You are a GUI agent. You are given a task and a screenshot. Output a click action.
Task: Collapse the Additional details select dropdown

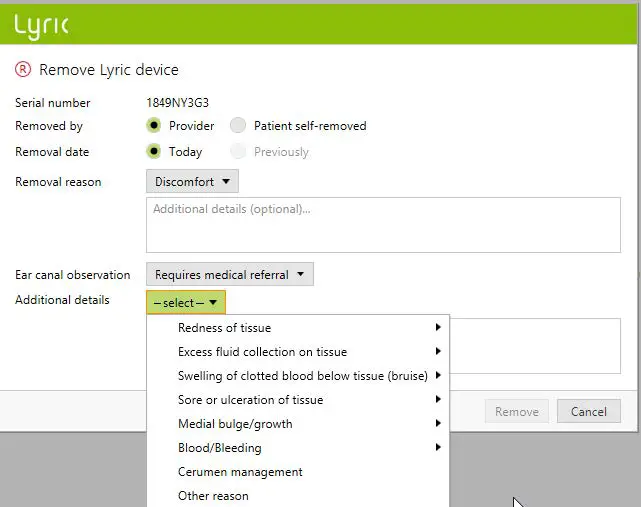pyautogui.click(x=186, y=303)
